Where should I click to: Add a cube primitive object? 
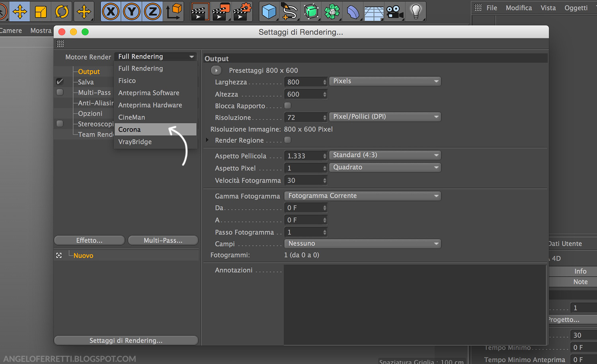[x=269, y=12]
